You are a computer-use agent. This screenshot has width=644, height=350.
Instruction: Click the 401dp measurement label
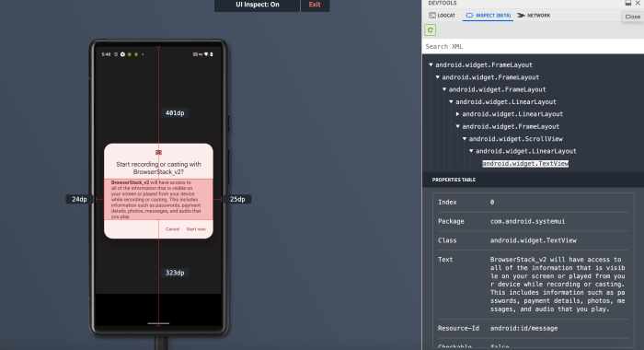175,113
